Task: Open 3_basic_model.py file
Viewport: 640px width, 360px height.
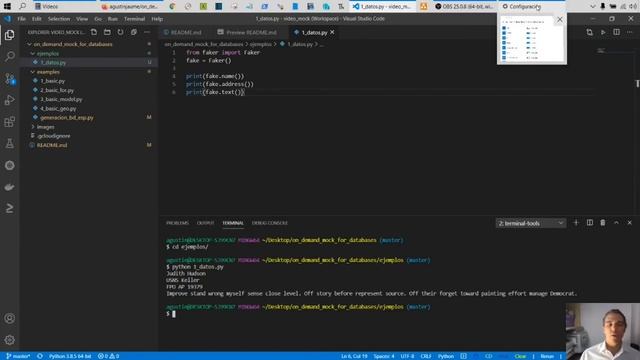Action: tap(61, 99)
